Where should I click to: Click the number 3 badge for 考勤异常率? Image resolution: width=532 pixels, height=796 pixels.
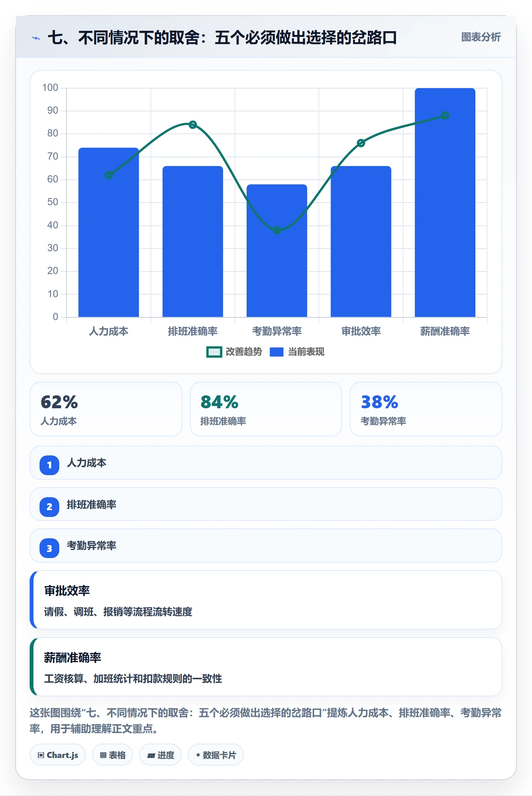[49, 549]
